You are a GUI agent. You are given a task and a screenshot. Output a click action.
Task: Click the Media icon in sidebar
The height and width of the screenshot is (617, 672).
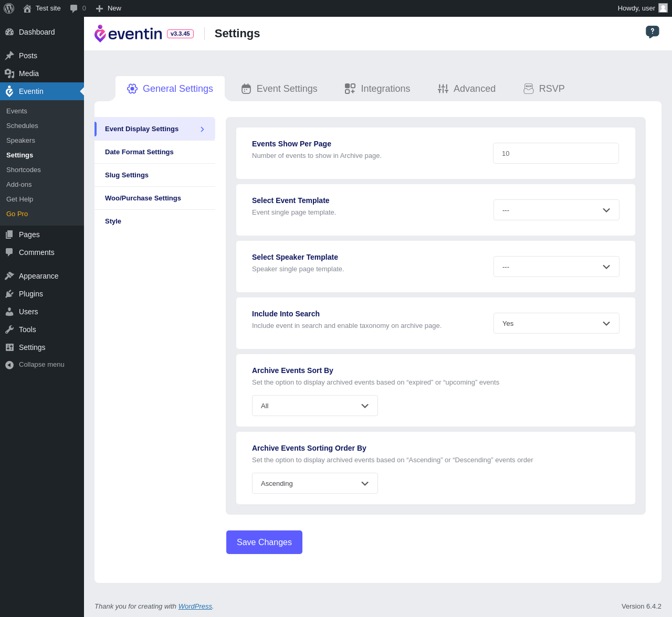9,73
